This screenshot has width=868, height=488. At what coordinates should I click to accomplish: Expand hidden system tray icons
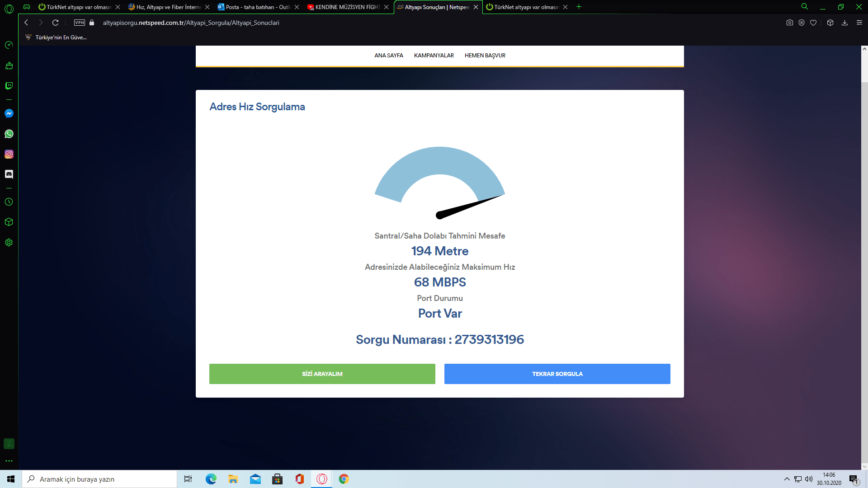pos(787,479)
